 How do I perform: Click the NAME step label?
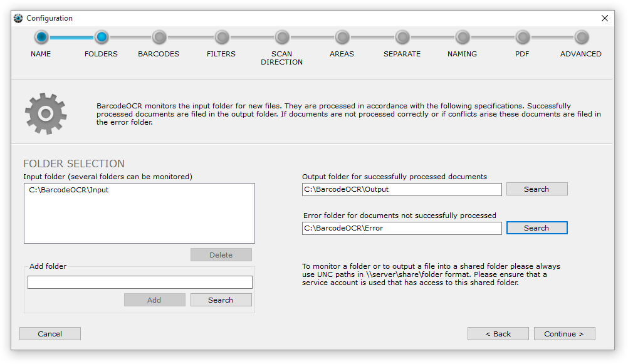coord(41,54)
